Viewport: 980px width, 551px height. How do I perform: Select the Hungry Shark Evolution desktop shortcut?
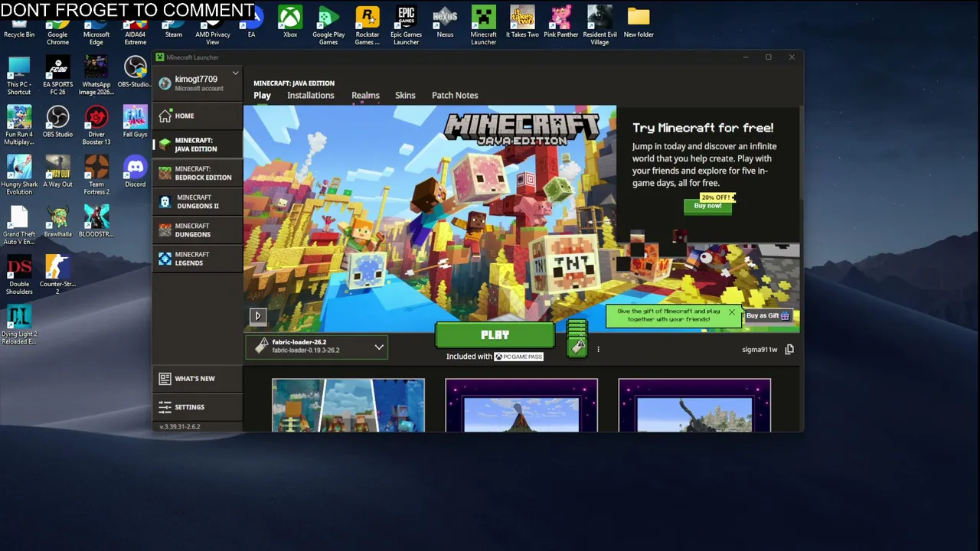click(19, 175)
